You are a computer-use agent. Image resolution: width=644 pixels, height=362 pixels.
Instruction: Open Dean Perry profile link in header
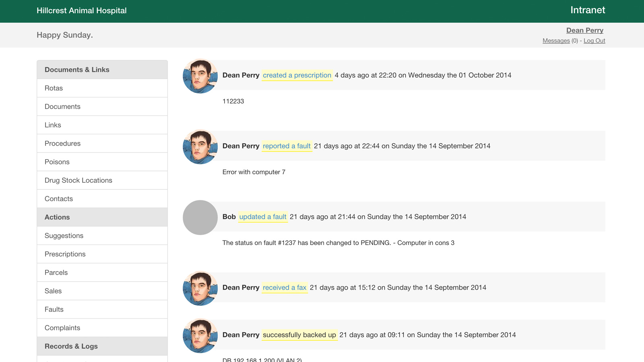[x=584, y=31]
